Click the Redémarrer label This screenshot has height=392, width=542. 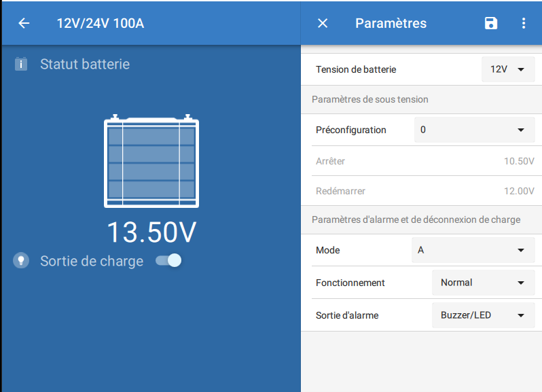point(340,191)
